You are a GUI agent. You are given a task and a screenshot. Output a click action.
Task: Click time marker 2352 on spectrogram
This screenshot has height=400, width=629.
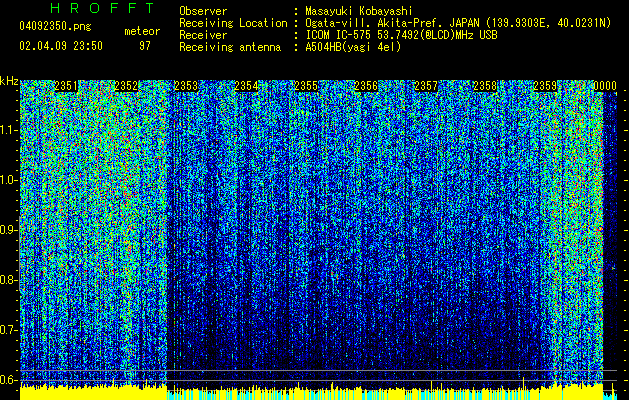(x=126, y=86)
